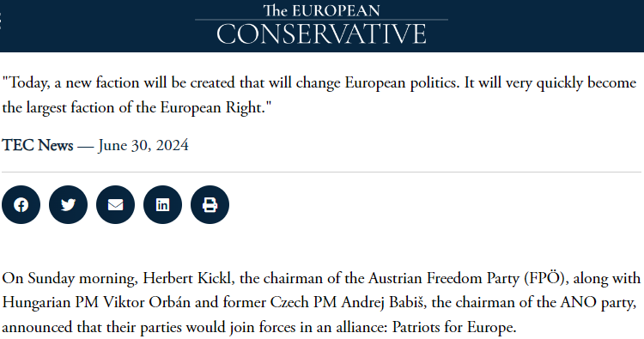Click the name Herbert Kickl in the article

click(x=188, y=278)
